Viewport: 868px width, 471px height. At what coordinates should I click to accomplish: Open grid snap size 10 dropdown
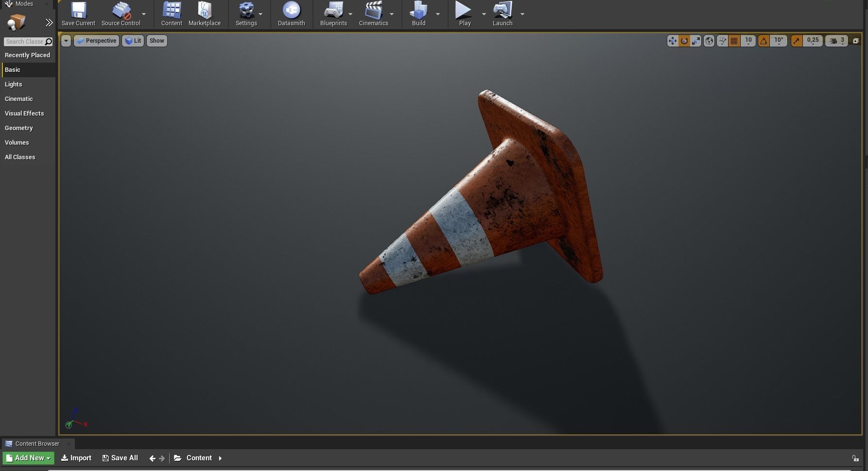coord(748,41)
